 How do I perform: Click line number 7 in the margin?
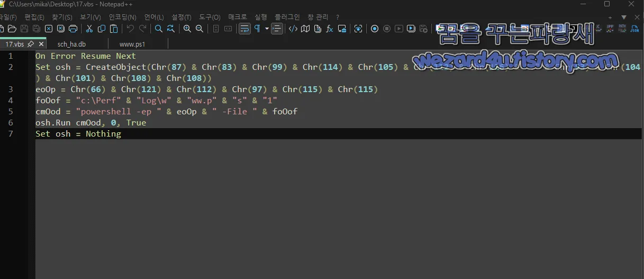point(11,133)
